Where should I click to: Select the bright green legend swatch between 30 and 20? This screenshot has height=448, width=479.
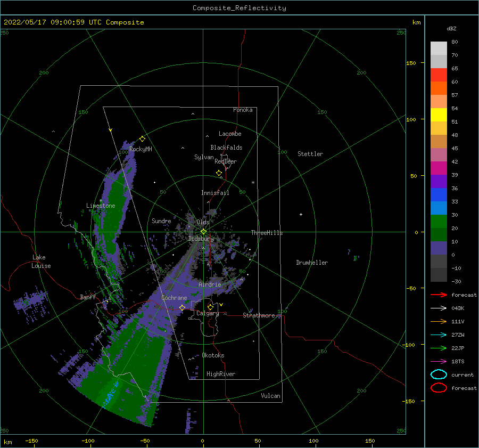pyautogui.click(x=439, y=222)
